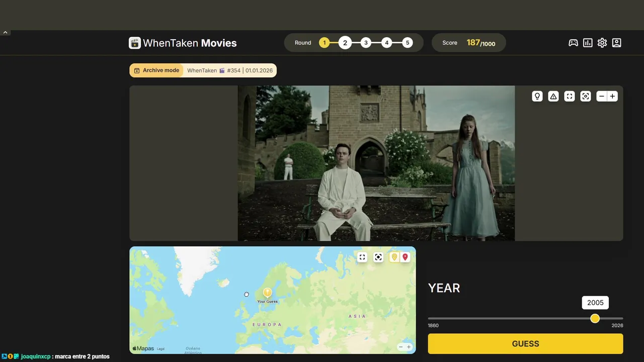Click the 1860 minimum year label
644x362 pixels.
(433, 326)
